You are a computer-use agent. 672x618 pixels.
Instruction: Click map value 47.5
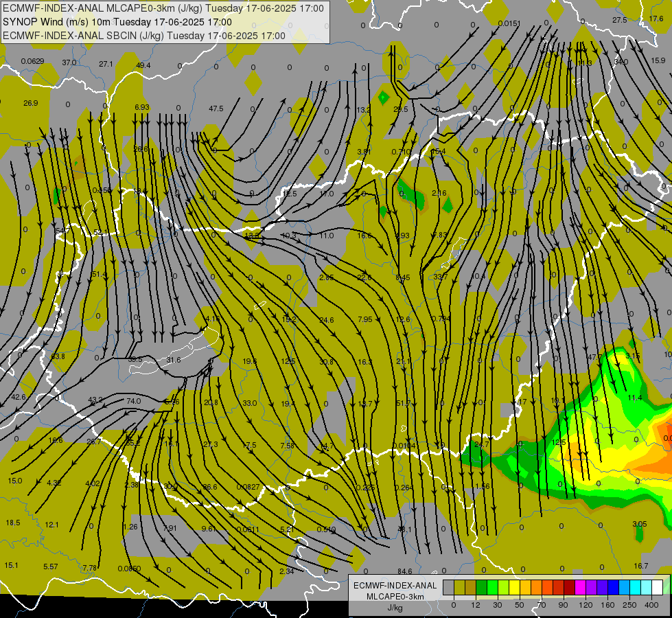216,108
